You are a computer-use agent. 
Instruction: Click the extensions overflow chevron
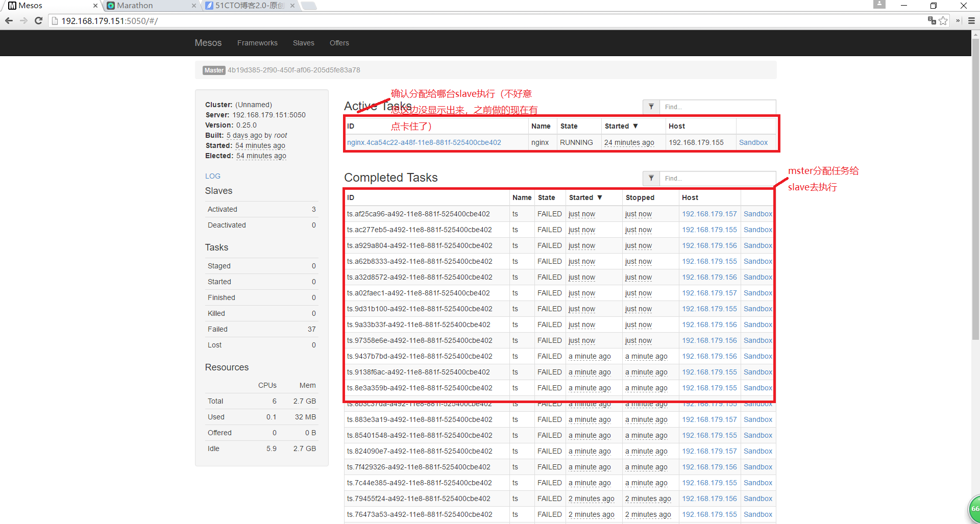tap(958, 21)
